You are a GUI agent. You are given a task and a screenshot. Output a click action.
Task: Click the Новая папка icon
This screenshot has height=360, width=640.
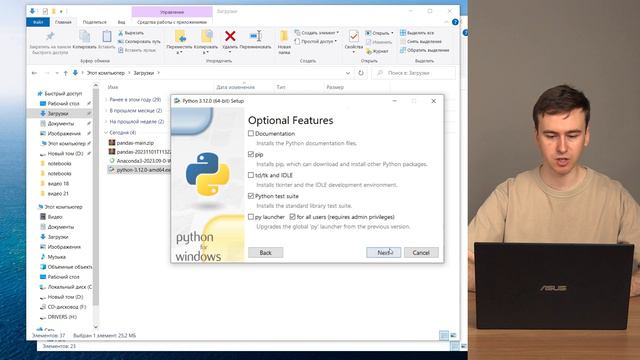click(284, 36)
